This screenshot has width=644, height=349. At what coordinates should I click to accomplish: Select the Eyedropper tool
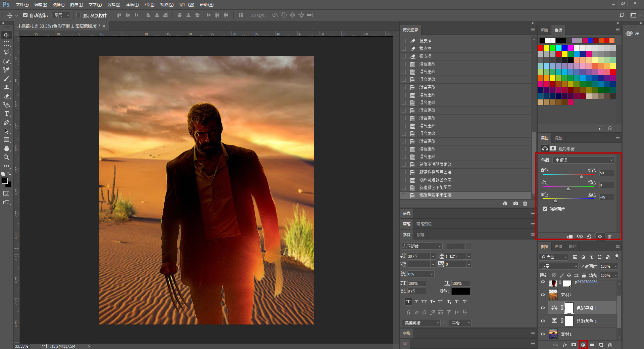coord(6,70)
